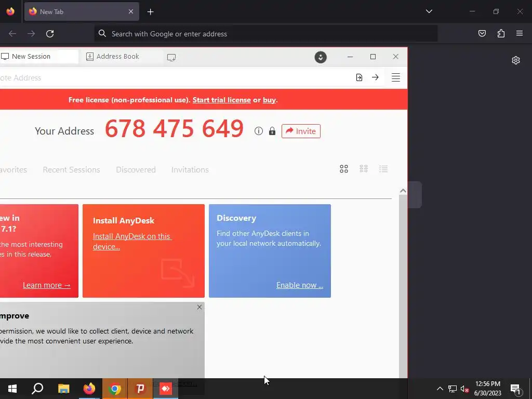Select the New Session tab in AnyDesk
The height and width of the screenshot is (399, 532).
coord(38,56)
